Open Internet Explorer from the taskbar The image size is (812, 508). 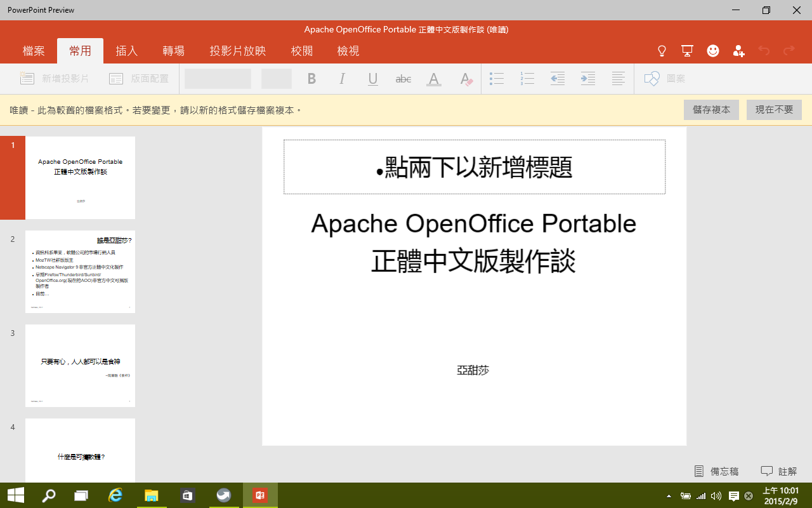[115, 495]
